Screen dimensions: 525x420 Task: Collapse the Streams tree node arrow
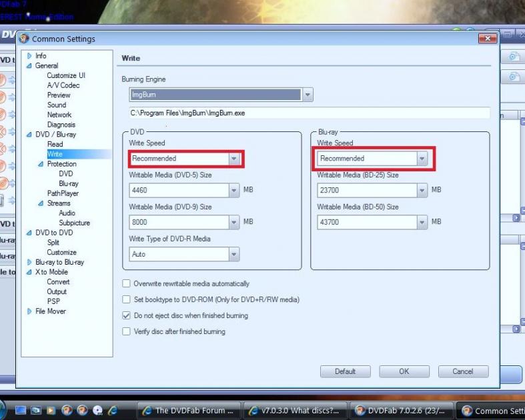tap(41, 203)
